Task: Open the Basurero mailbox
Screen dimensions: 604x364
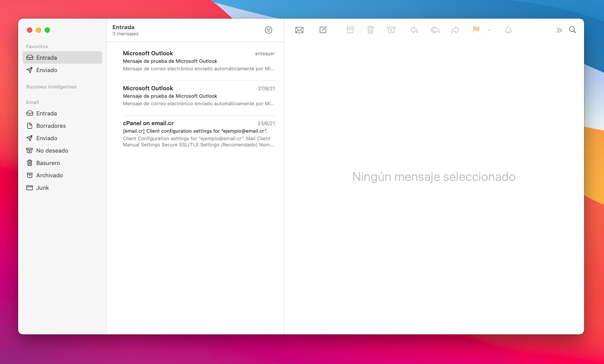Action: (48, 163)
